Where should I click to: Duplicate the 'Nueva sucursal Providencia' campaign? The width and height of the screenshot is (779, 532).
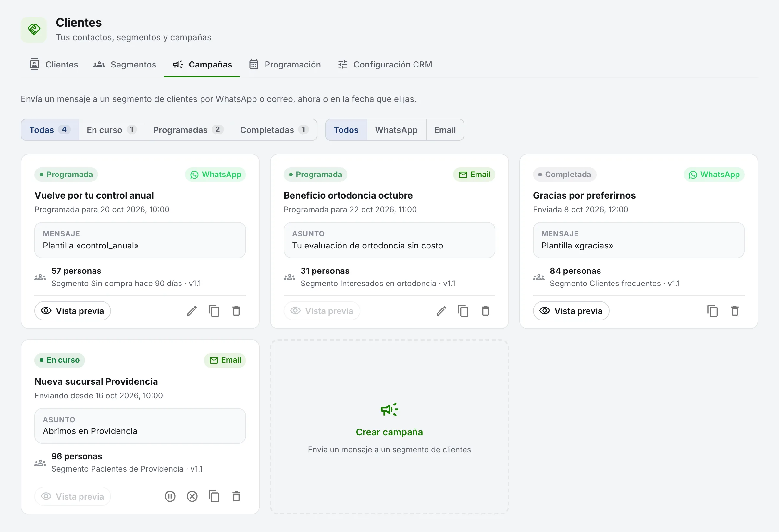coord(214,496)
